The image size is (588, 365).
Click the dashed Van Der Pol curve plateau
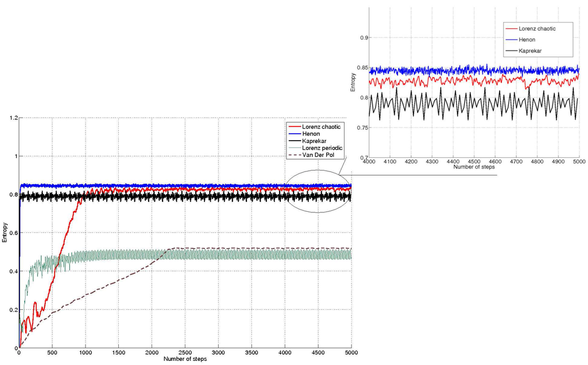pos(258,248)
